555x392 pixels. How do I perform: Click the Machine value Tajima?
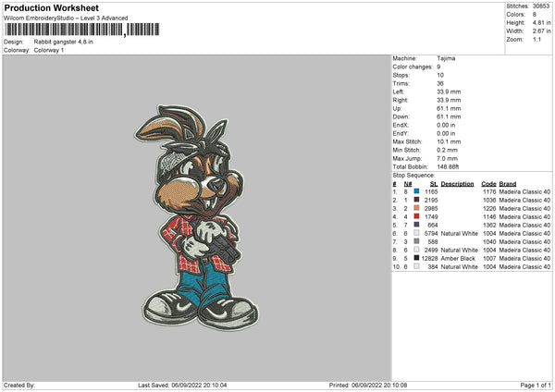[446, 58]
